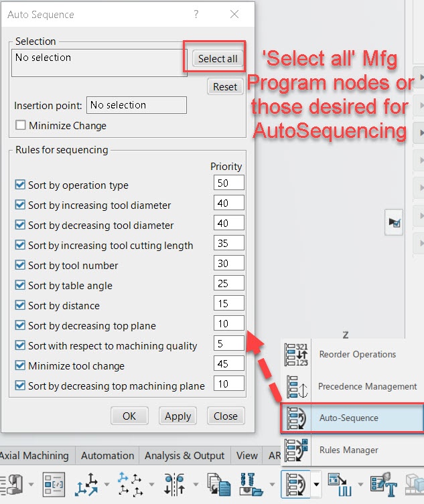
Task: Click the Reorder Operations icon
Action: pyautogui.click(x=296, y=355)
